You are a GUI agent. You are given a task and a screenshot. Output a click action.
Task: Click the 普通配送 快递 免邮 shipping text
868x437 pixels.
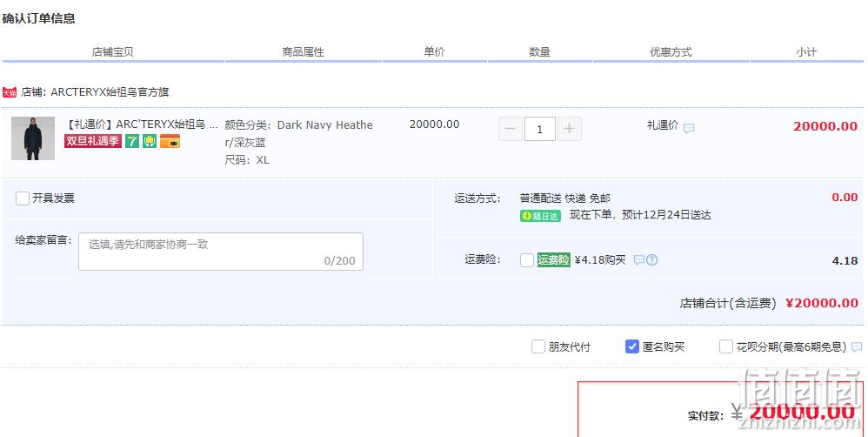point(565,198)
